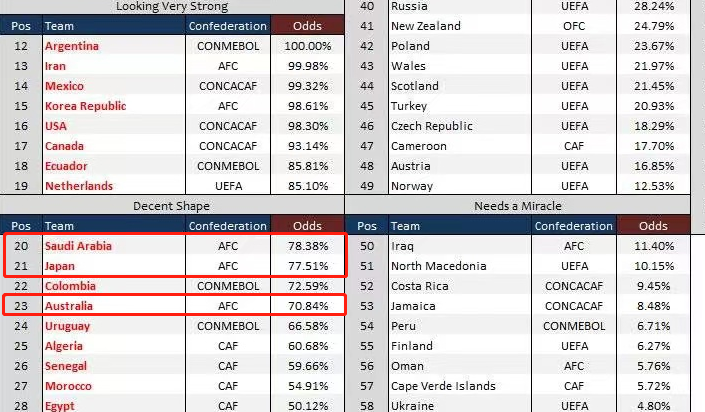The height and width of the screenshot is (412, 705).
Task: Click the team name 'Poland'
Action: 411,46
